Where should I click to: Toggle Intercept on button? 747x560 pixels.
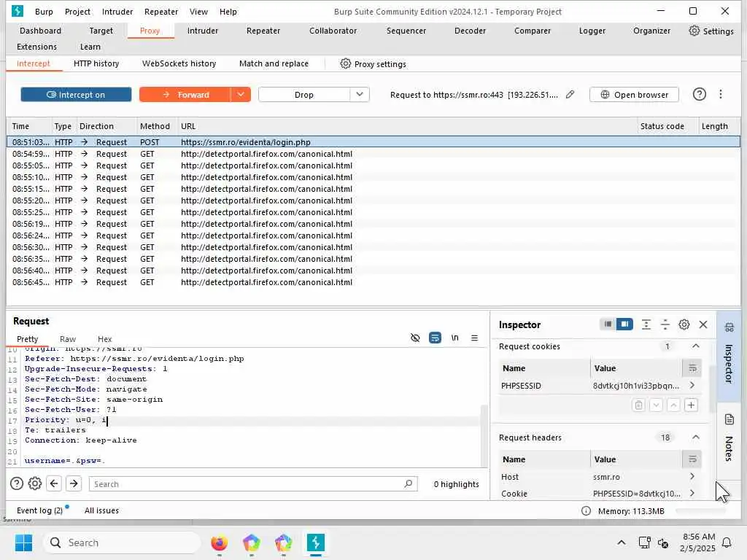click(76, 95)
